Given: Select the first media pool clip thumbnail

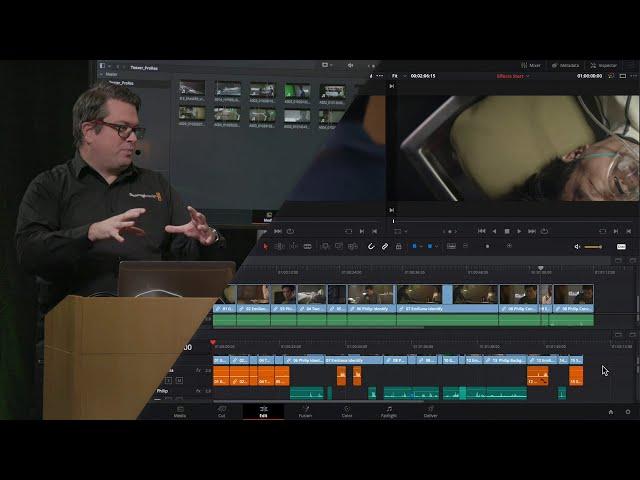Looking at the screenshot, I should point(192,90).
